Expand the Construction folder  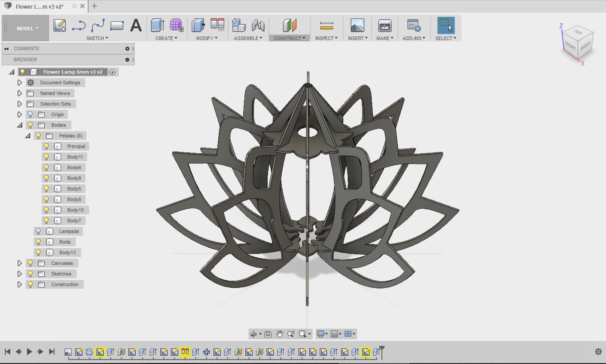20,284
